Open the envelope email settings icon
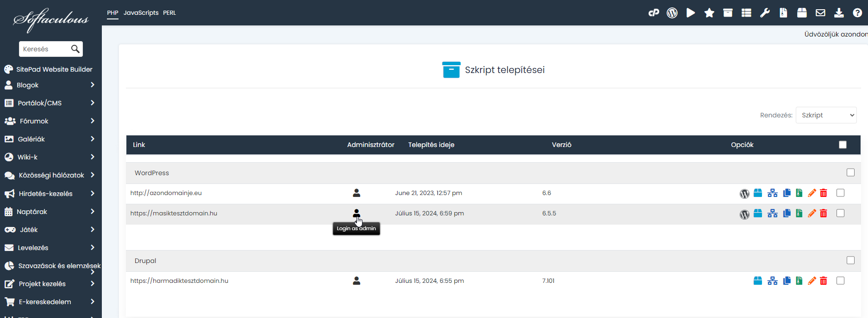 tap(820, 13)
